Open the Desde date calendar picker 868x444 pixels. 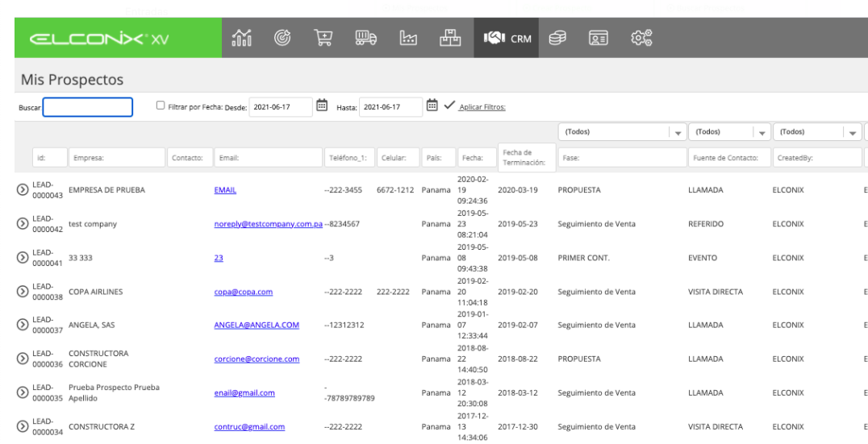tap(322, 105)
